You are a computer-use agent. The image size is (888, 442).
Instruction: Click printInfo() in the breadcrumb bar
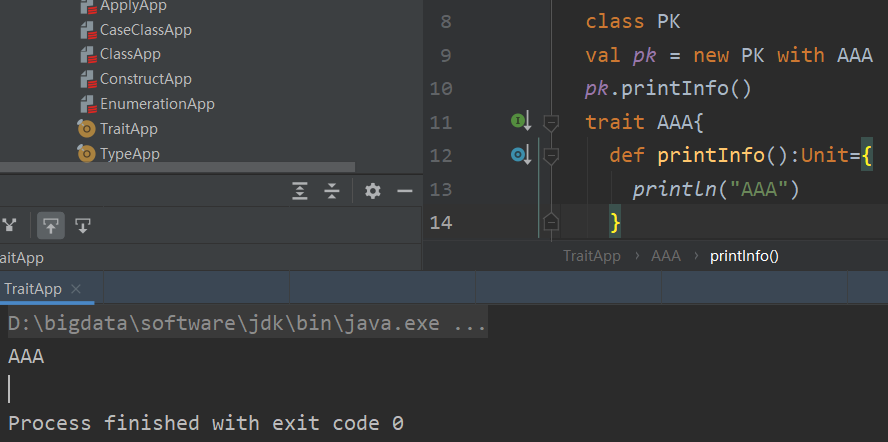(x=744, y=256)
